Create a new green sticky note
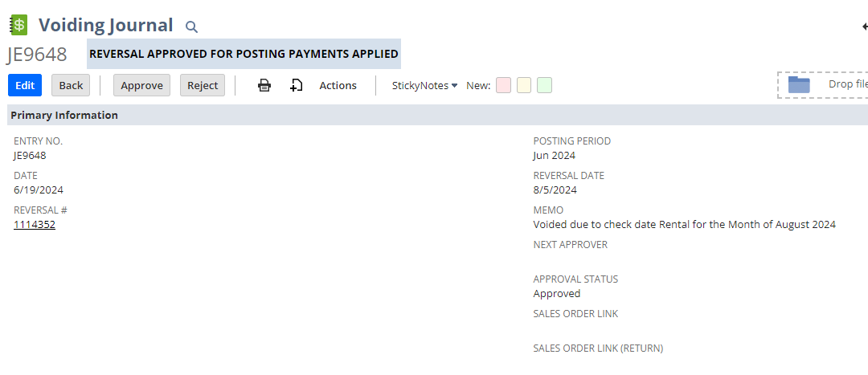This screenshot has width=868, height=375. point(544,85)
